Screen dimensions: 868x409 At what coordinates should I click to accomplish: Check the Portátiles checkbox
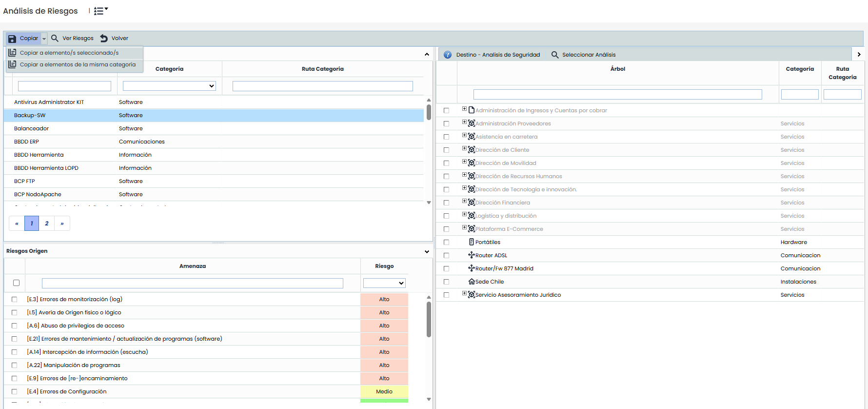(446, 242)
